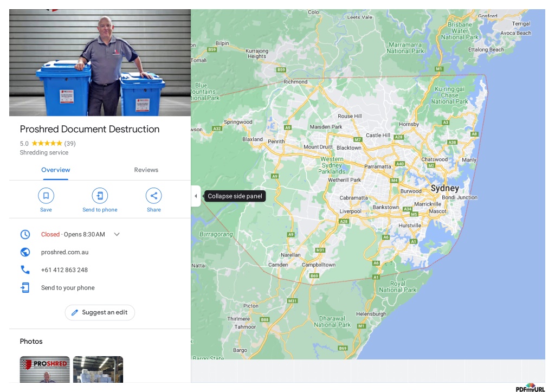This screenshot has height=392, width=555.
Task: Click the Cabramatta map label
Action: [x=353, y=198]
